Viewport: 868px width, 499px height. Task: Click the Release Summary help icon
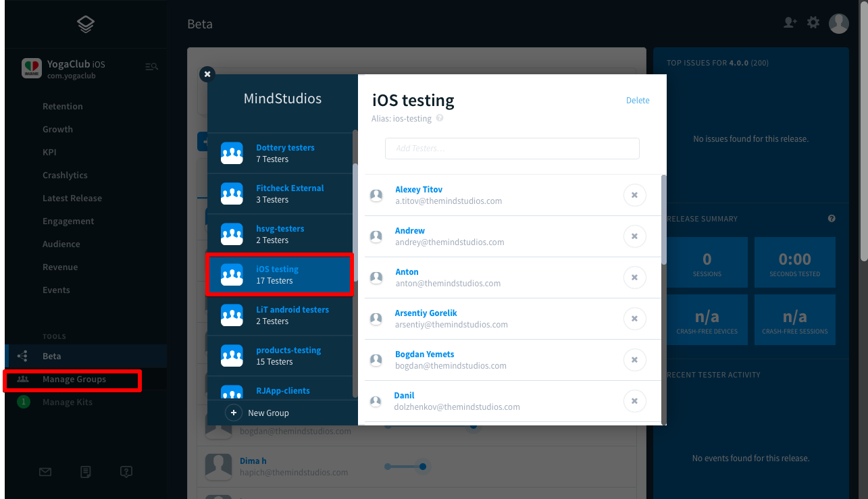coord(832,219)
